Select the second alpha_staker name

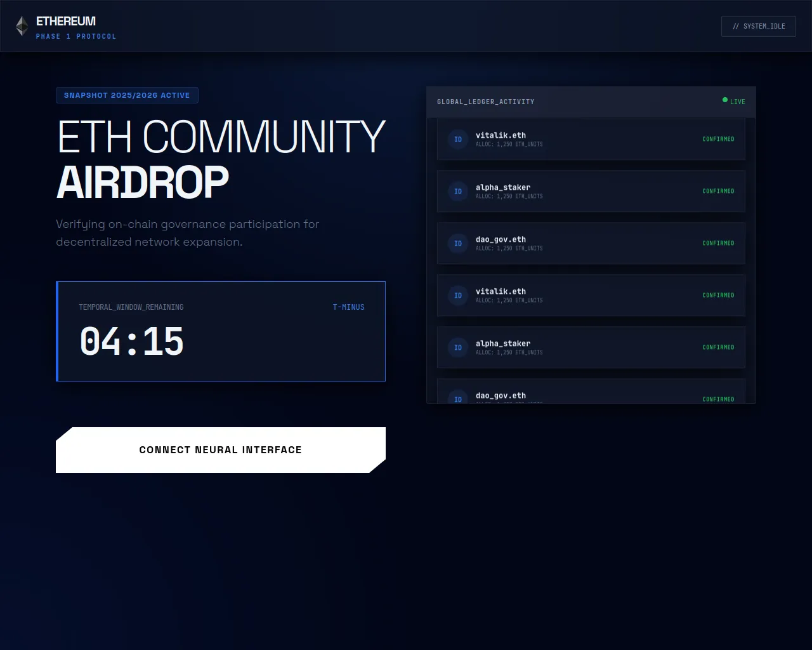pyautogui.click(x=503, y=343)
